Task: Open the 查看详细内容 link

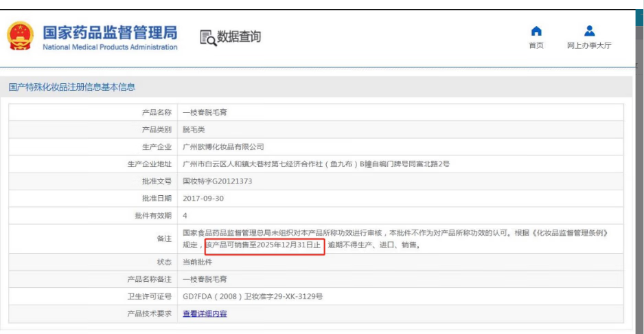Action: (205, 314)
